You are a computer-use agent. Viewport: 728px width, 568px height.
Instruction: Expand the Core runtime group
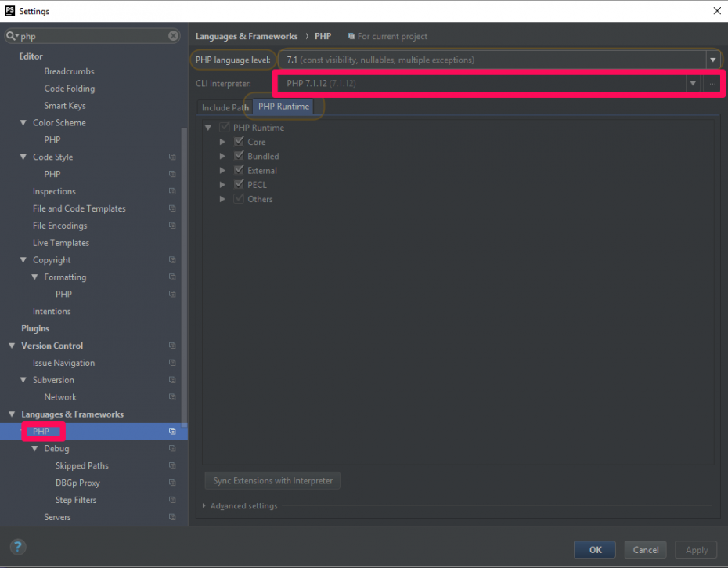point(222,142)
